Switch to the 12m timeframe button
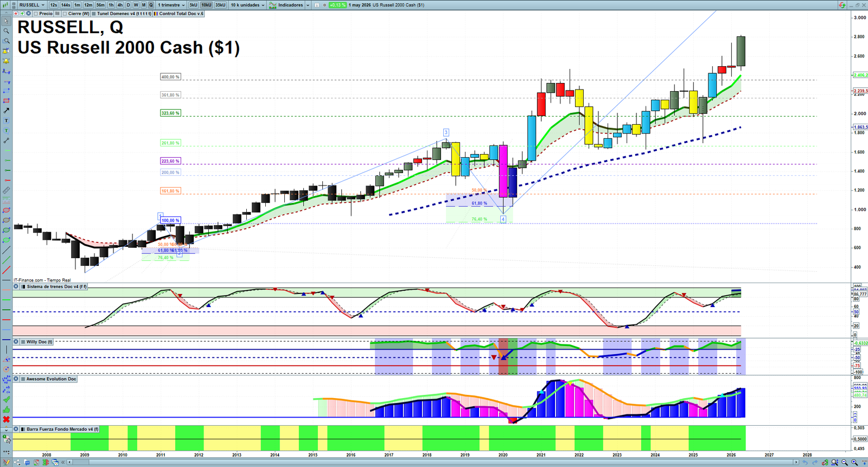 pyautogui.click(x=88, y=5)
